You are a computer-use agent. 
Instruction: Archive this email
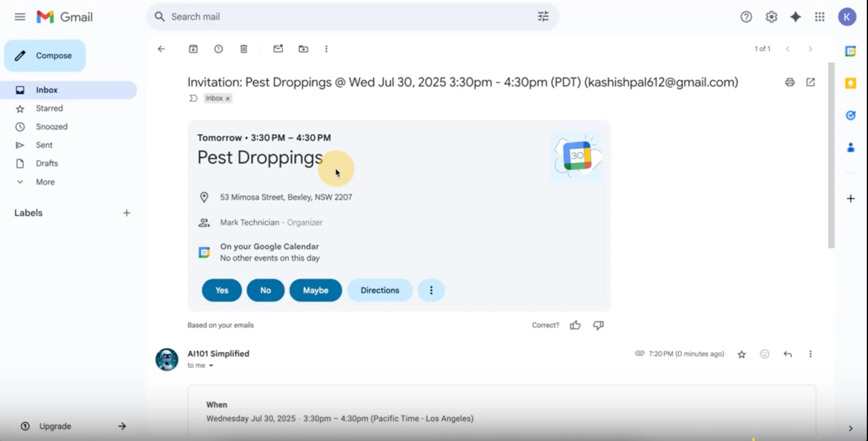(193, 49)
